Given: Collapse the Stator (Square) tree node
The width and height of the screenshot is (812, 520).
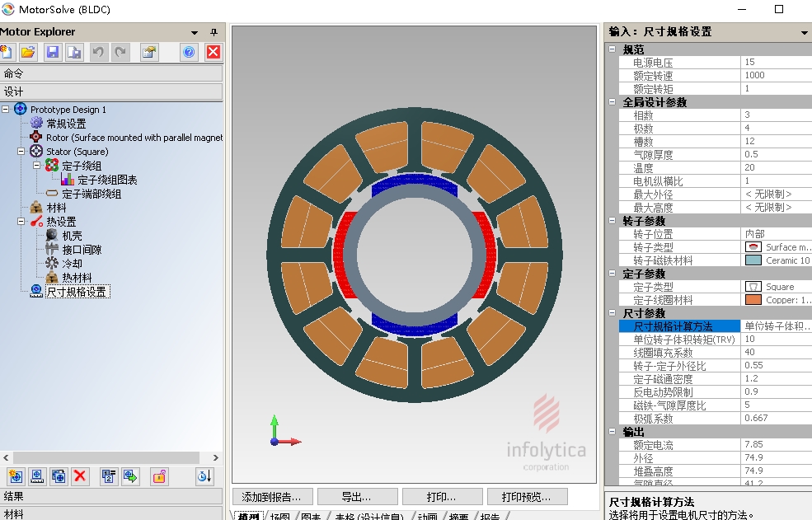Looking at the screenshot, I should pyautogui.click(x=21, y=152).
